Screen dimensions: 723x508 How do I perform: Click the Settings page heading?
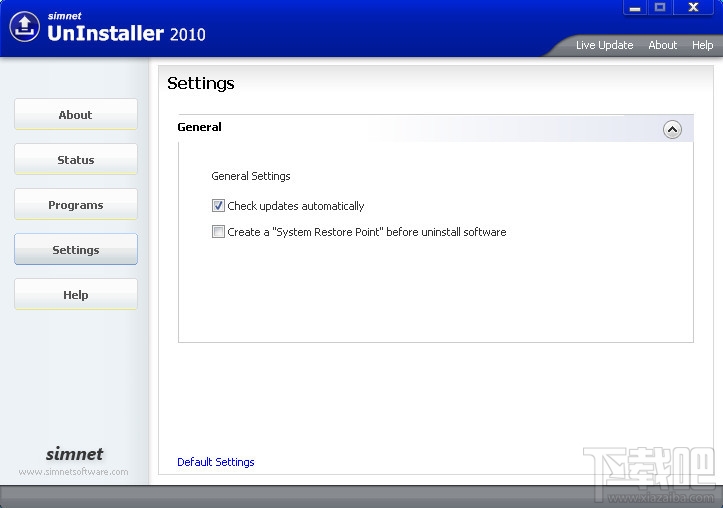pos(201,83)
